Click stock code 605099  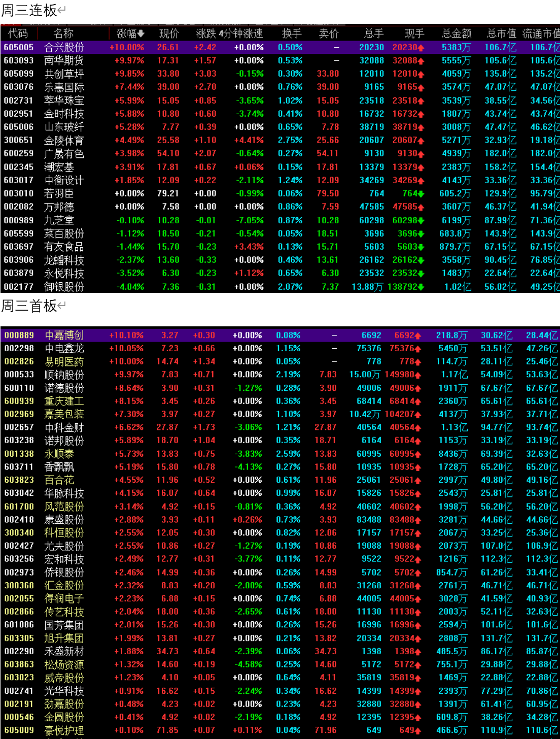coord(19,74)
